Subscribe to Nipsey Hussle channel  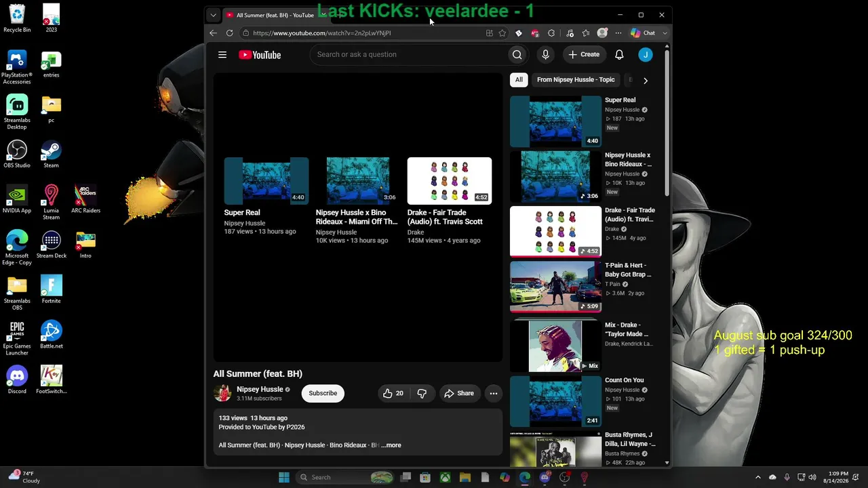[323, 393]
